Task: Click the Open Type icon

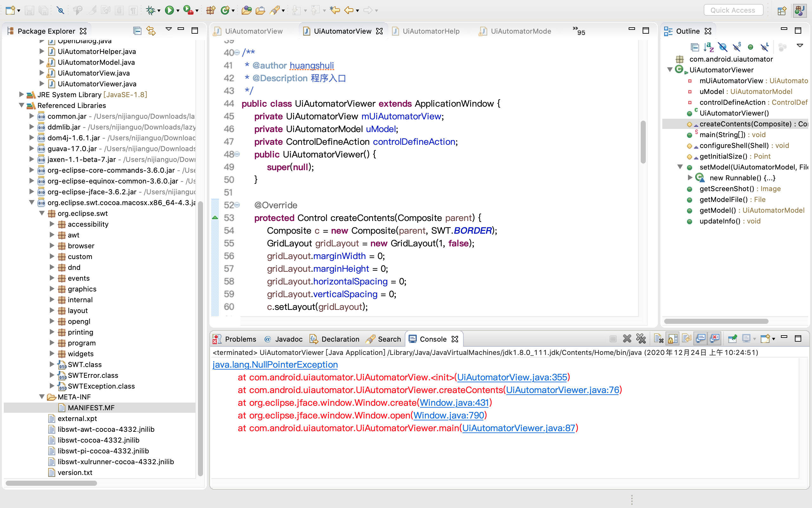Action: (x=247, y=10)
